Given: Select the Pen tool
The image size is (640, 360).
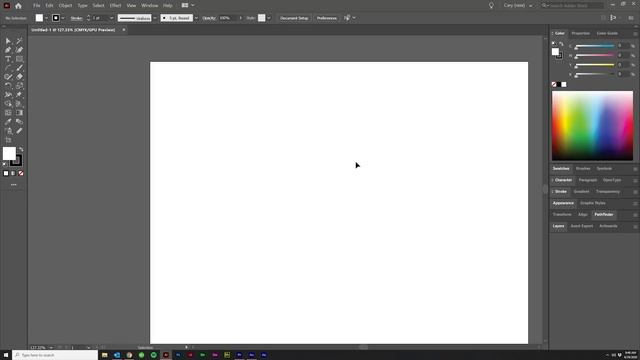Looking at the screenshot, I should point(8,50).
